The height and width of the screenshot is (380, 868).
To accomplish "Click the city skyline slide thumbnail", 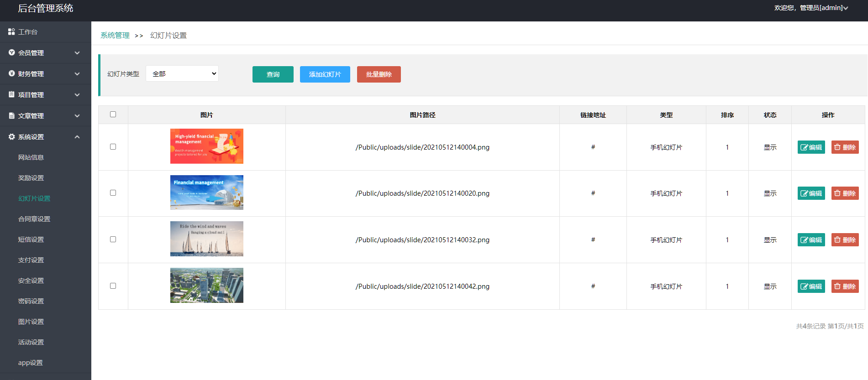I will pos(206,286).
